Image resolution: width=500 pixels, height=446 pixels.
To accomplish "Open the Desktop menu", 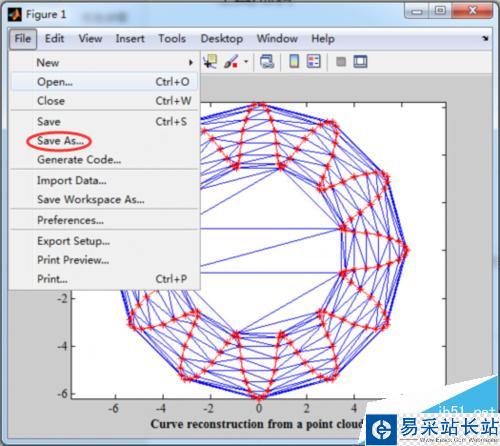I will click(222, 39).
